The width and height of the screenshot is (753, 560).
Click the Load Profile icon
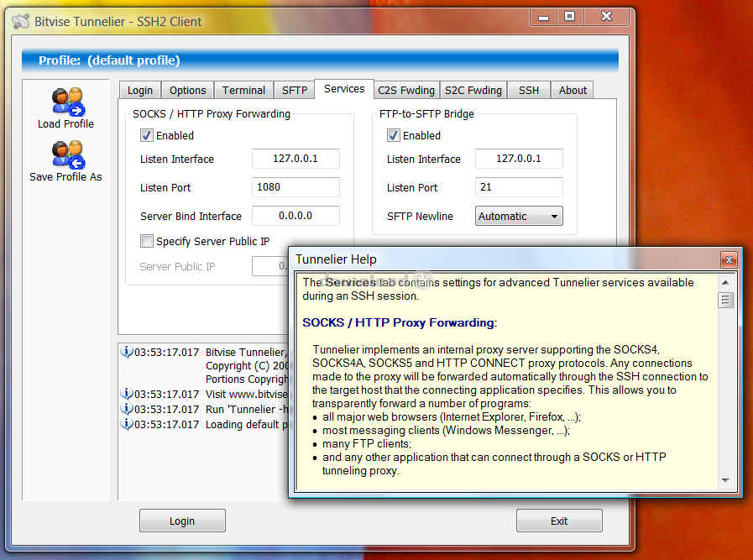click(x=68, y=102)
